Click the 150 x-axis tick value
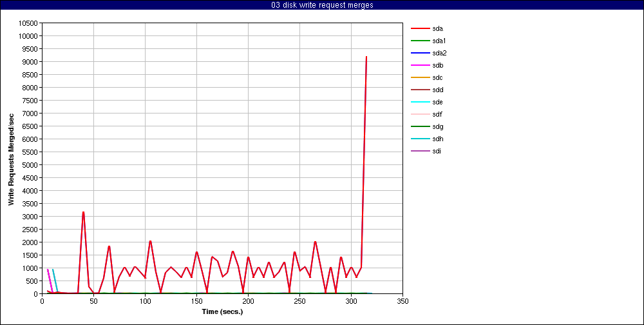644x325 pixels. coord(196,301)
